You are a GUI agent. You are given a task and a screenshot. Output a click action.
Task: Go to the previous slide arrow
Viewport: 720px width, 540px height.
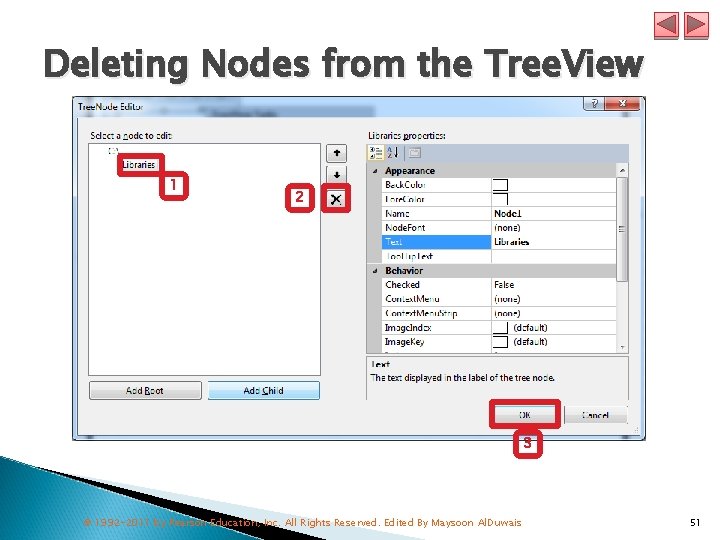click(x=666, y=25)
